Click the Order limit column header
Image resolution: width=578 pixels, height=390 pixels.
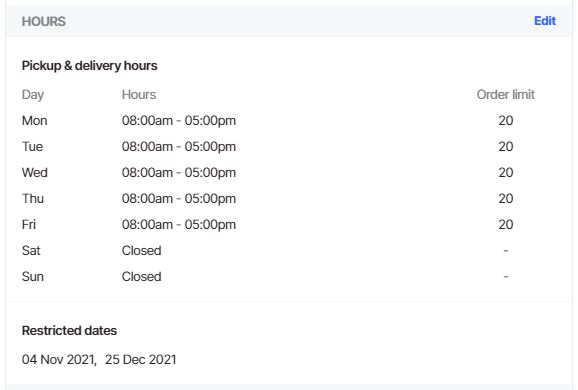pyautogui.click(x=506, y=95)
